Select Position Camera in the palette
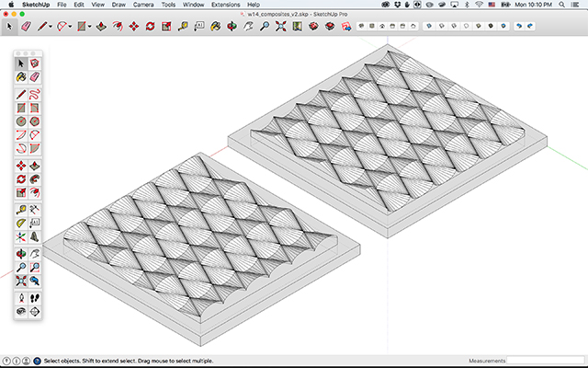Image resolution: width=588 pixels, height=368 pixels. pyautogui.click(x=21, y=298)
